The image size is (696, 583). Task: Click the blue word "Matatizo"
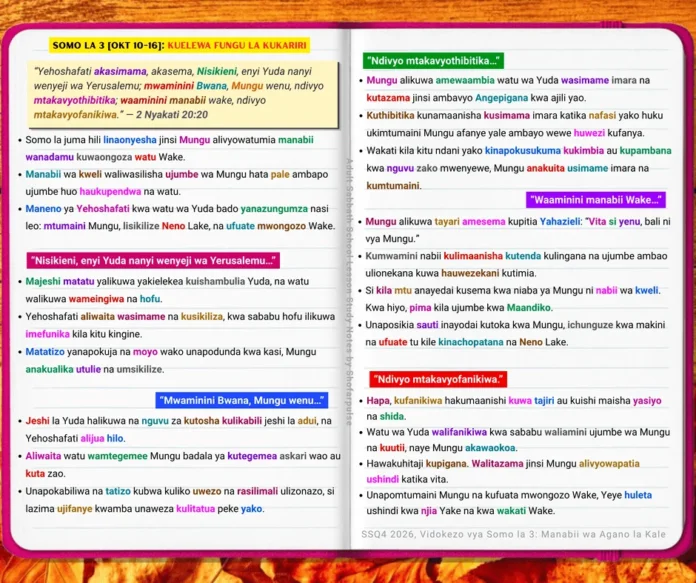pos(45,352)
